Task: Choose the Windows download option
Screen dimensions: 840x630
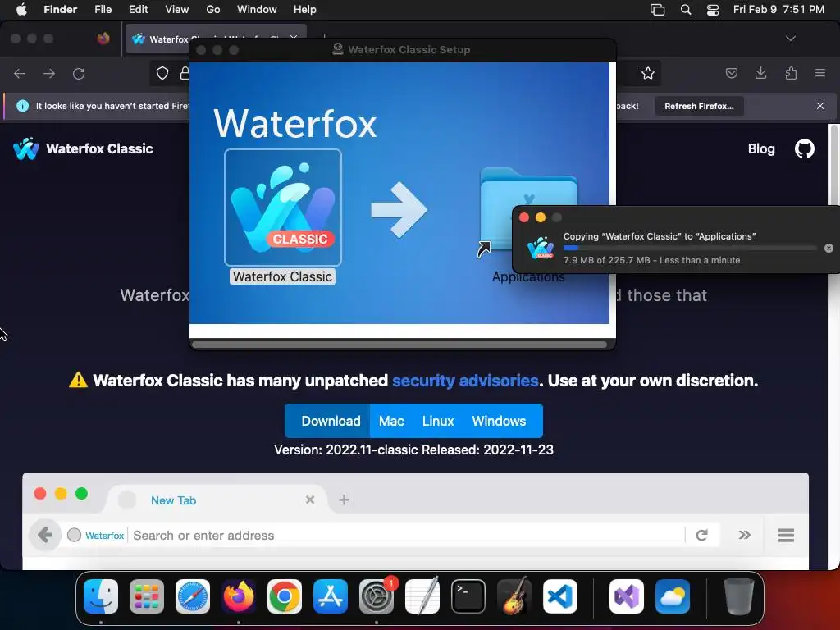Action: [x=499, y=421]
